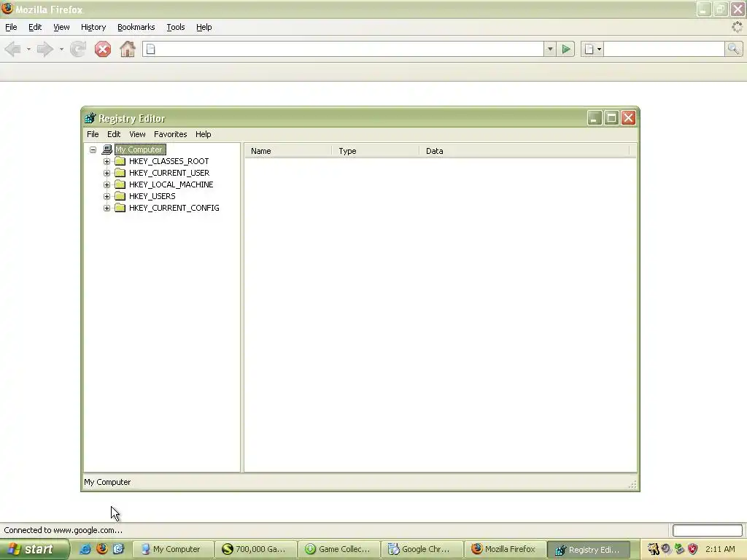This screenshot has width=747, height=560.
Task: Open Registry Editor View menu
Action: [137, 134]
